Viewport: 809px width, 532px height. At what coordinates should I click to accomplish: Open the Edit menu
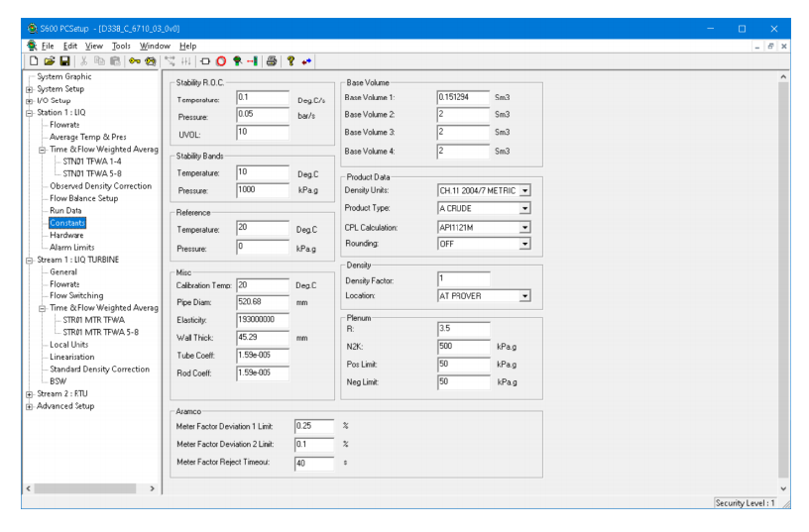[70, 46]
